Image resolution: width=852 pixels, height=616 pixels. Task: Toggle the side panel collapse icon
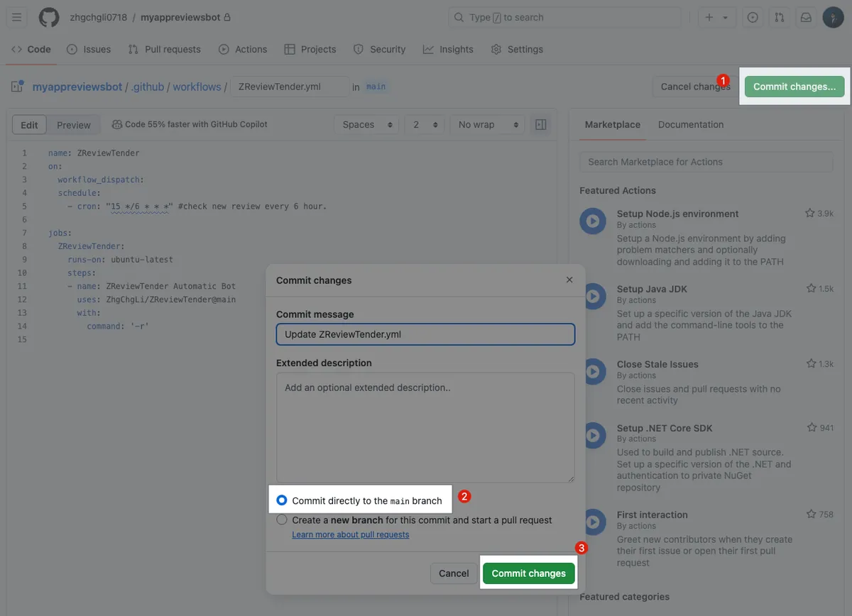pos(541,124)
